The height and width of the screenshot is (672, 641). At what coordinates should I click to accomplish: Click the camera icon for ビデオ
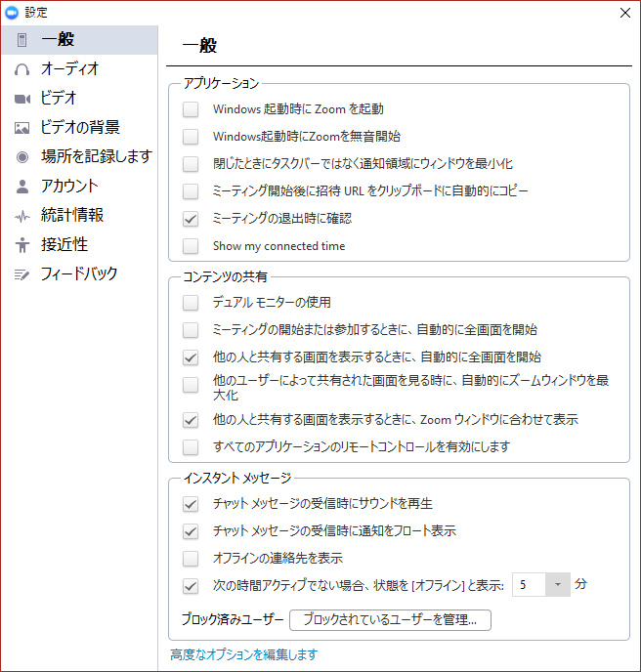pos(21,99)
